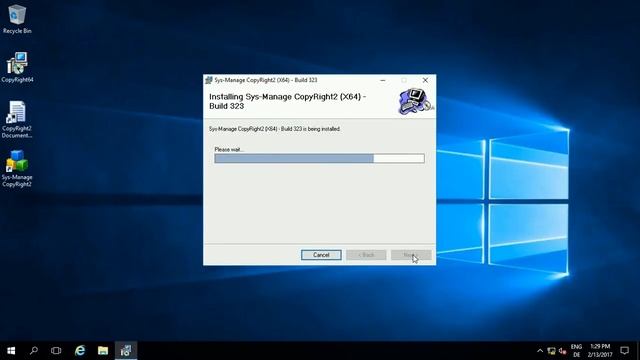Open the network status tray icon
This screenshot has height=360, width=640.
point(551,351)
